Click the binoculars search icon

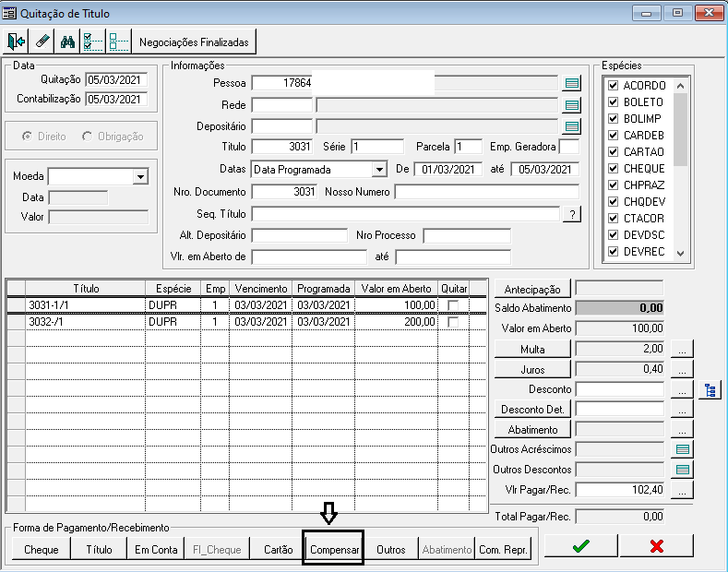point(67,42)
